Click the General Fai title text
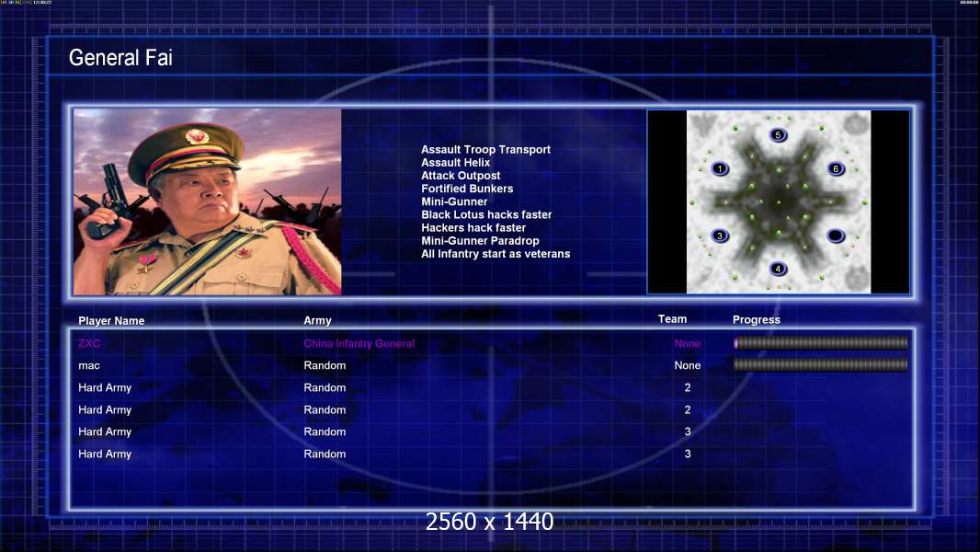 [120, 58]
